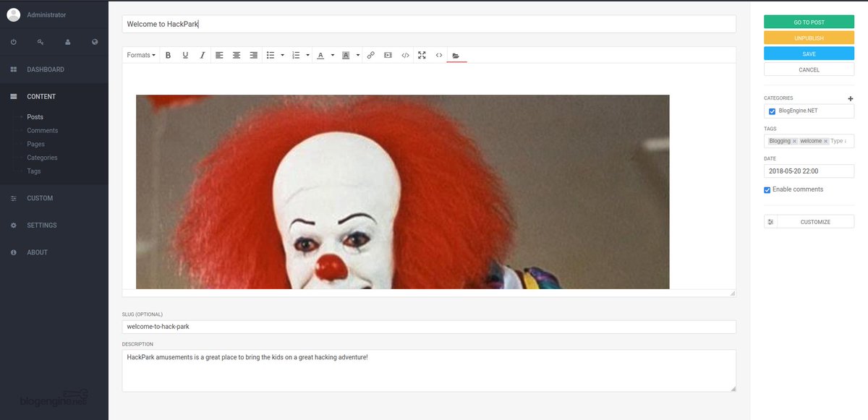Click the Administrator avatar picture
The width and height of the screenshot is (868, 420).
[13, 14]
